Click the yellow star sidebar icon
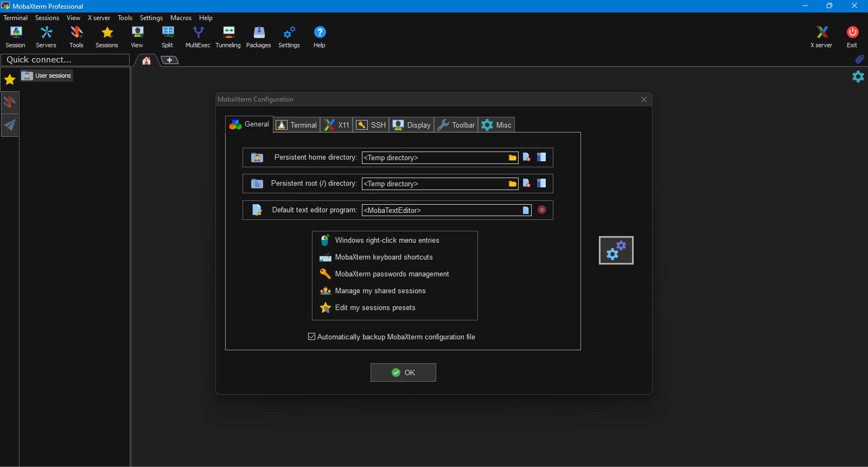868x467 pixels. [x=10, y=80]
